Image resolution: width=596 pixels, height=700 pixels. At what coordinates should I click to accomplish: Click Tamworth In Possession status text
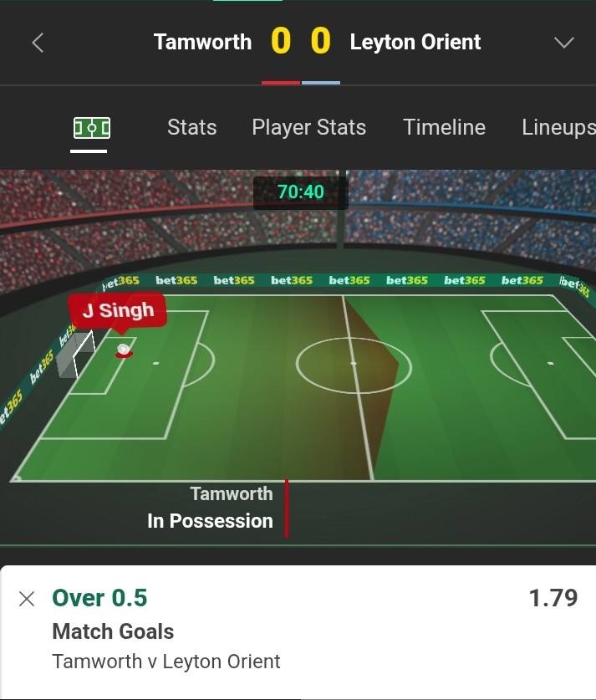point(210,508)
